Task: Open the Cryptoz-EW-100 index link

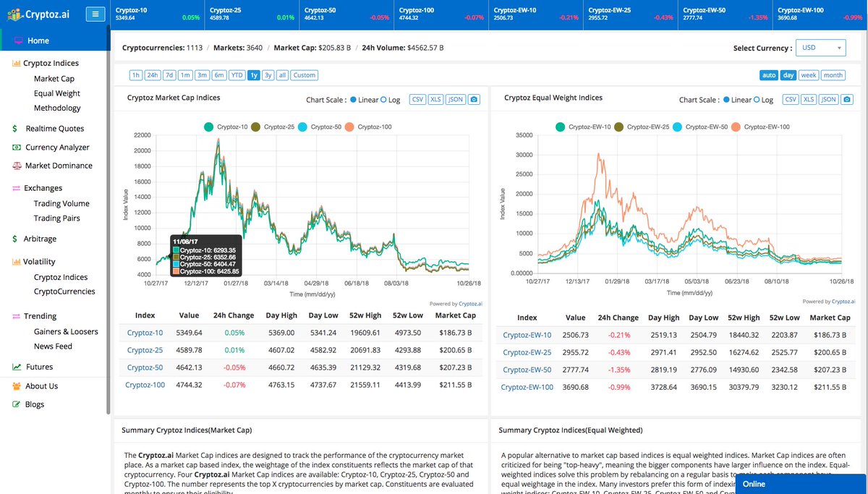Action: coord(527,387)
